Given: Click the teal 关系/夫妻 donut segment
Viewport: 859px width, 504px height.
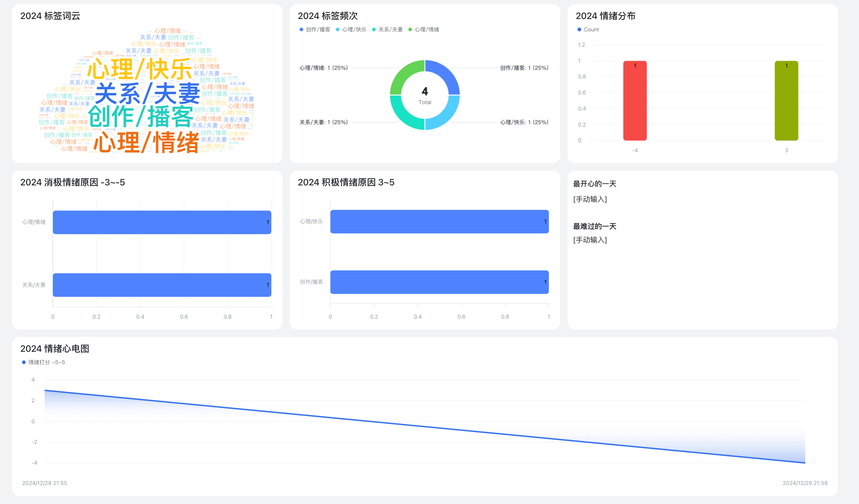Looking at the screenshot, I should [404, 116].
